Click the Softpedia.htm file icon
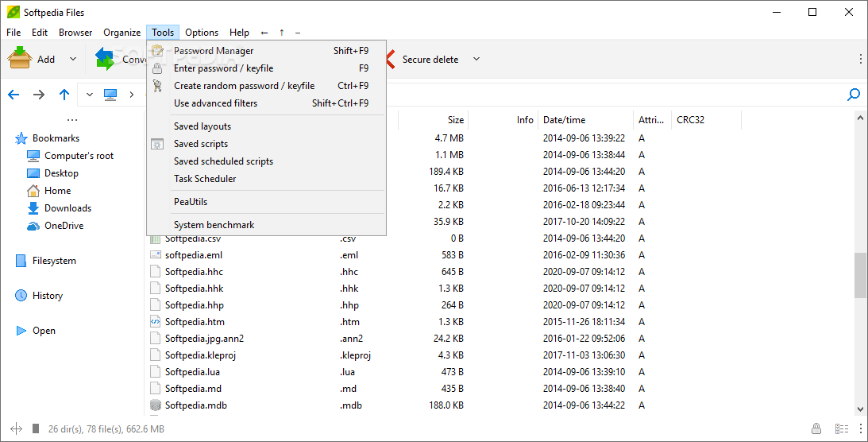 [x=156, y=322]
